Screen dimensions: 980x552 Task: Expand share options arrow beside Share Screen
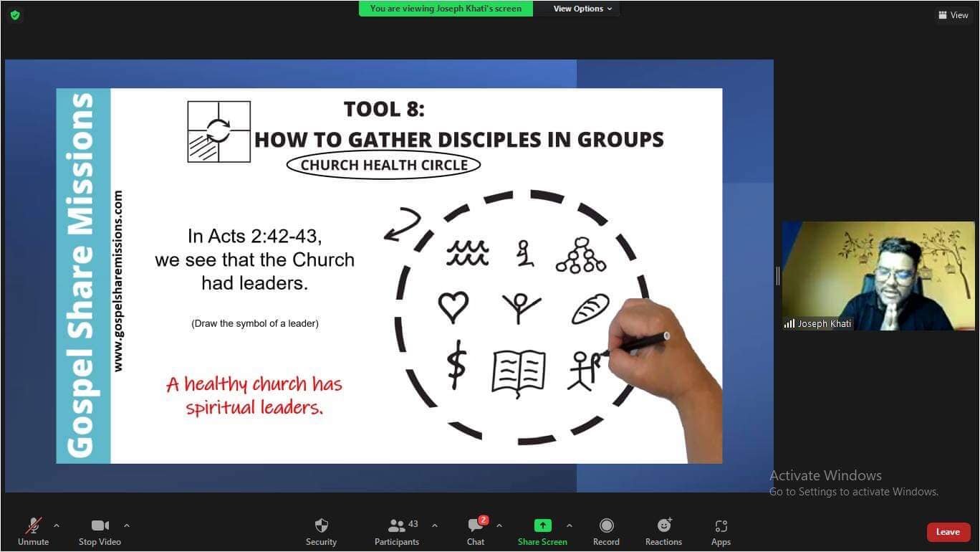pyautogui.click(x=570, y=525)
